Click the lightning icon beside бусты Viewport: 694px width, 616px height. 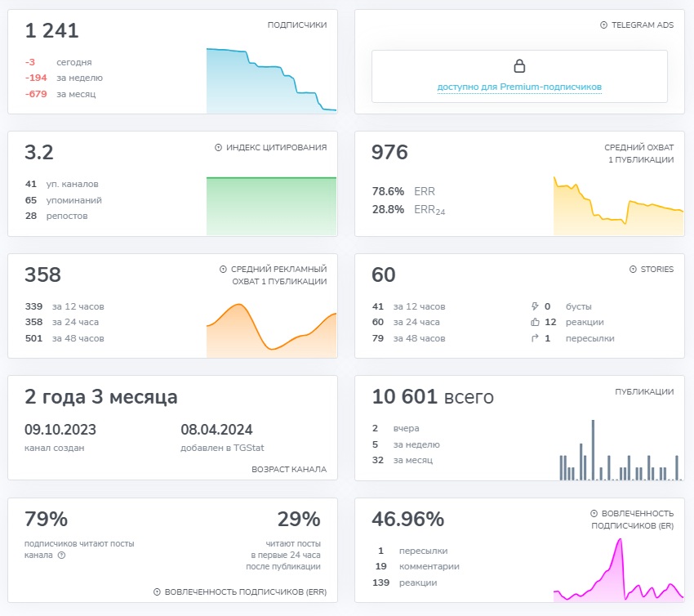point(535,307)
